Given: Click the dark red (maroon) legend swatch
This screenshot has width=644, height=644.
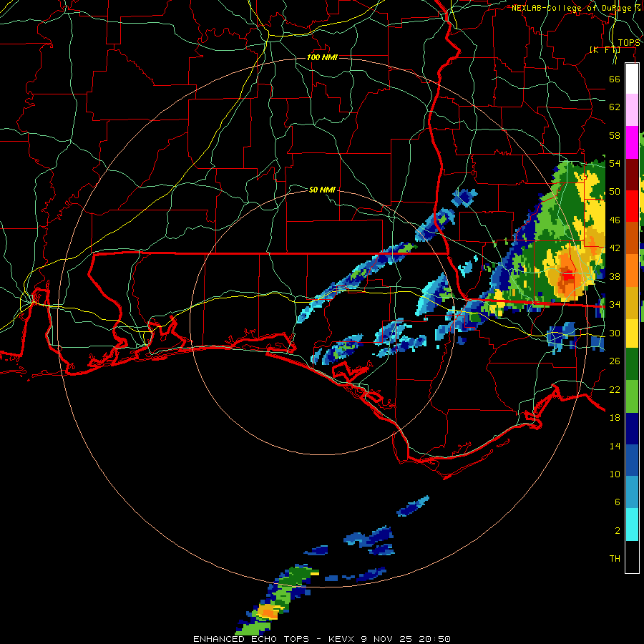Looking at the screenshot, I should point(632,174).
